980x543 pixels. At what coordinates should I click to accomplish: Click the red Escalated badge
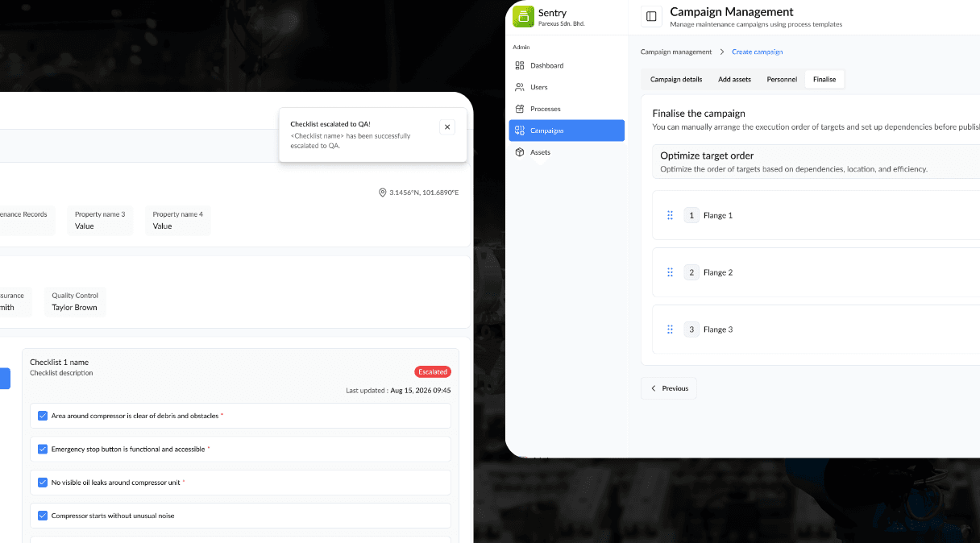[433, 371]
